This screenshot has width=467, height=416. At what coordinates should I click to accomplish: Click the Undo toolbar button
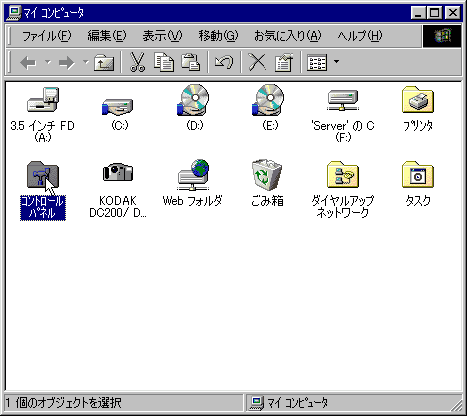pyautogui.click(x=224, y=62)
